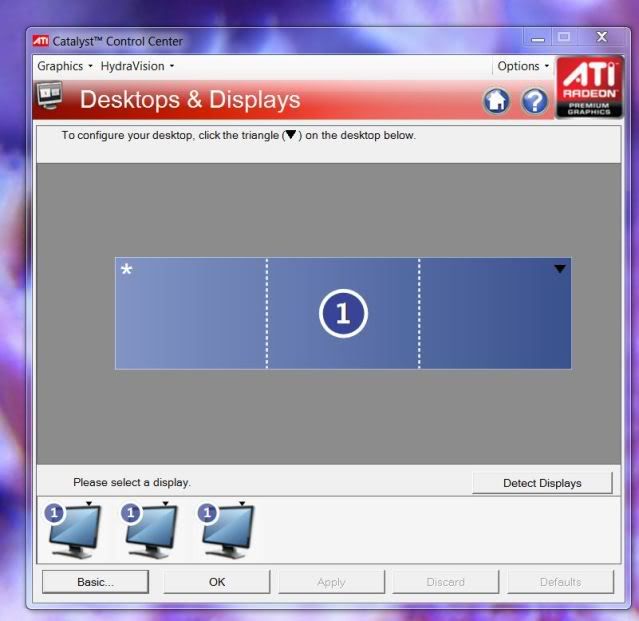The width and height of the screenshot is (639, 621).
Task: Select the circled number 1 on desktop
Action: 343,313
